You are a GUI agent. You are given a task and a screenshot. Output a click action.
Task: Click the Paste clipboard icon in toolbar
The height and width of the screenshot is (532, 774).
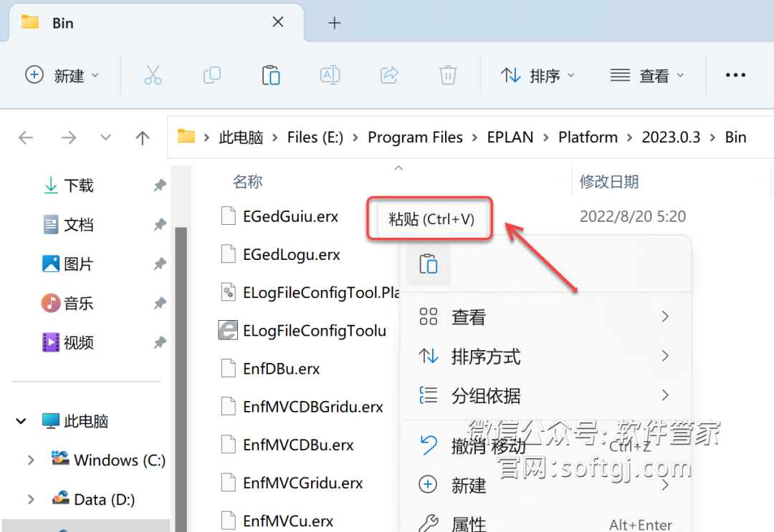pos(271,75)
